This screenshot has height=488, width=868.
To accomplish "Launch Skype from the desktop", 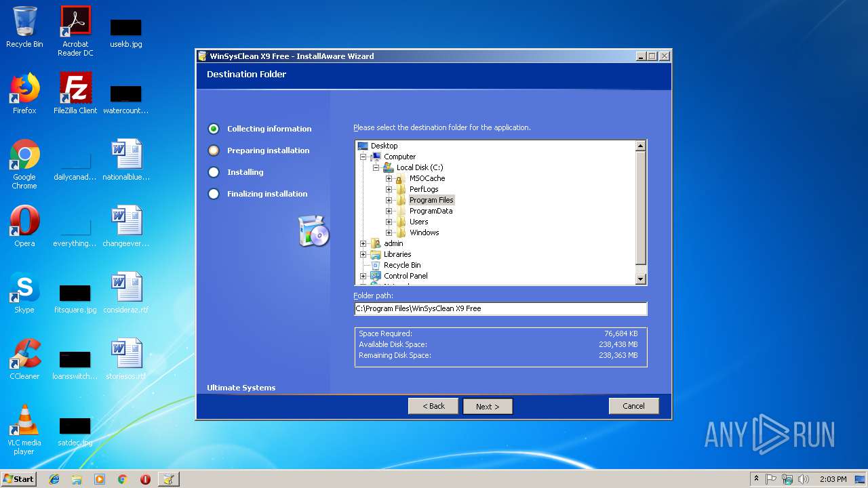I will click(x=24, y=293).
